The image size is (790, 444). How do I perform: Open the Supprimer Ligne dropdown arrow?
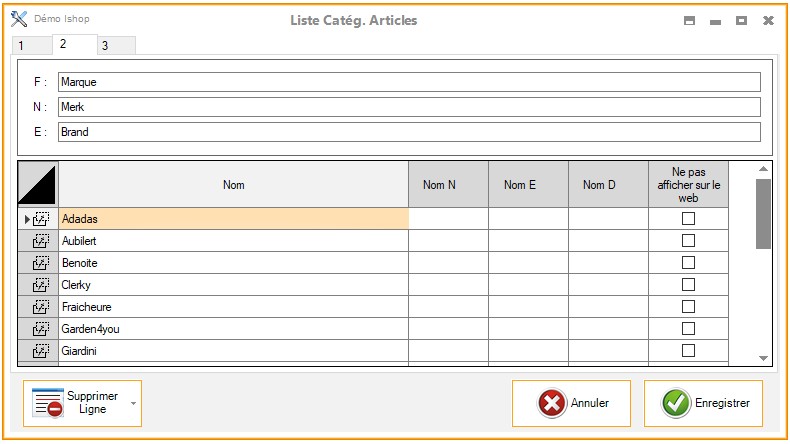pos(133,404)
